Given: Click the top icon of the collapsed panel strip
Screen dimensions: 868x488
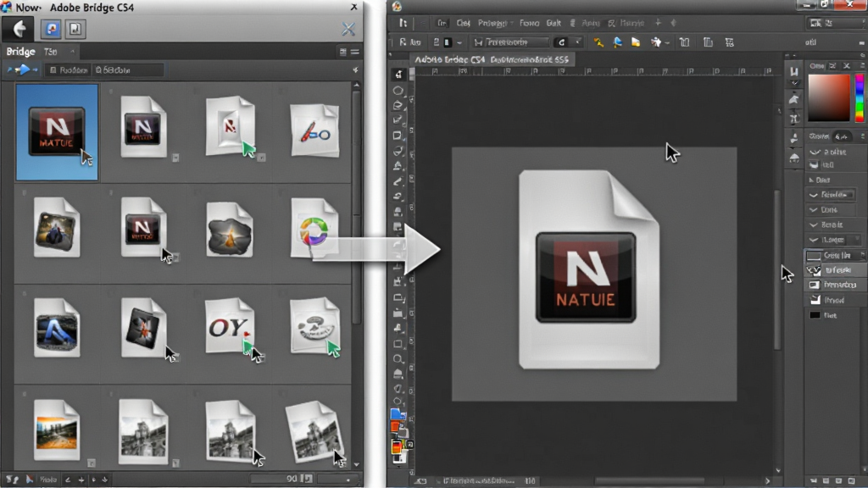Looking at the screenshot, I should pos(794,72).
